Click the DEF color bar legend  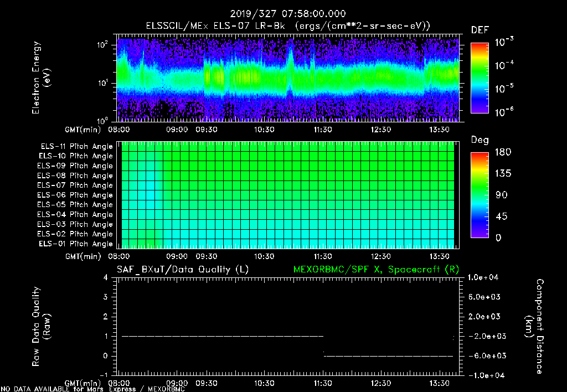[x=480, y=78]
